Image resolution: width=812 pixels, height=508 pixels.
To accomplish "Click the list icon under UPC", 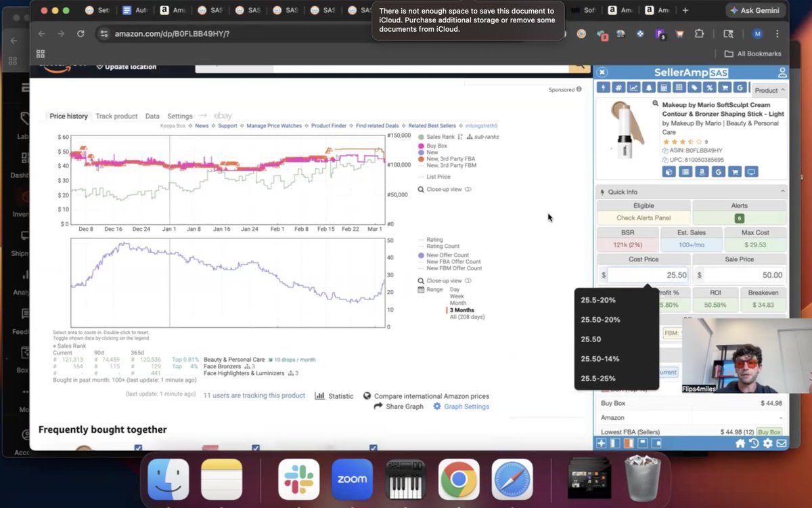I will point(685,171).
